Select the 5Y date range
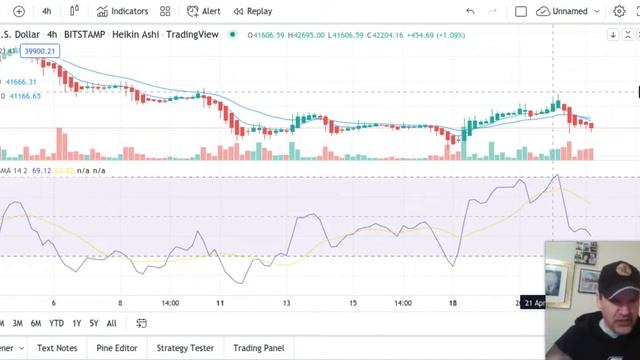This screenshot has height=360, width=640. click(x=94, y=323)
